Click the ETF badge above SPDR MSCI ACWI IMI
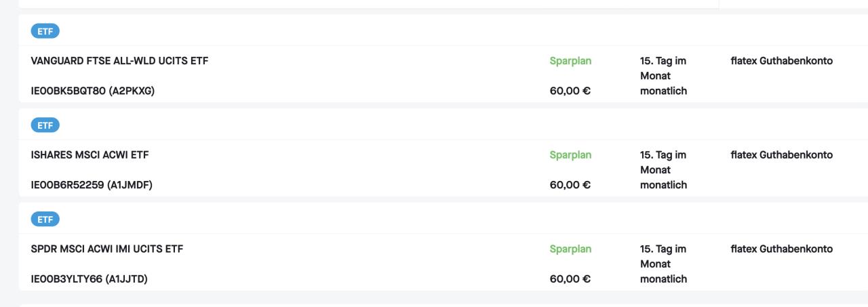Image resolution: width=868 pixels, height=307 pixels. [x=45, y=220]
